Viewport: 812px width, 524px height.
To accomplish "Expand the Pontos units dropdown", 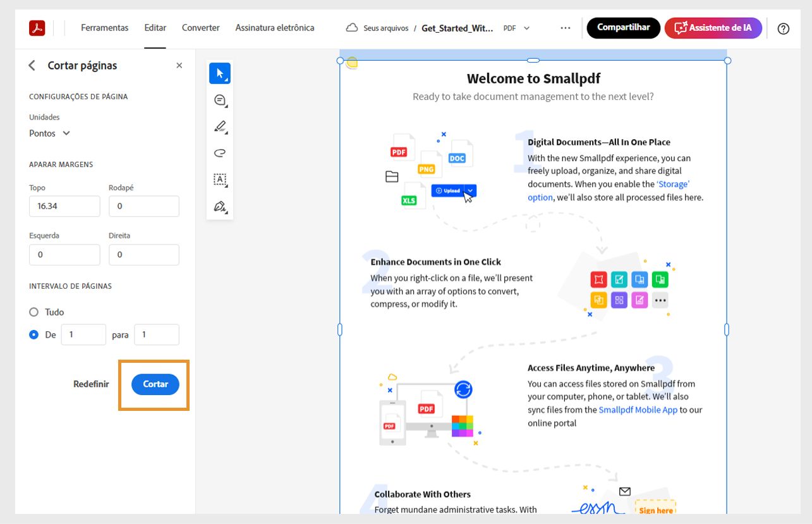I will (50, 133).
